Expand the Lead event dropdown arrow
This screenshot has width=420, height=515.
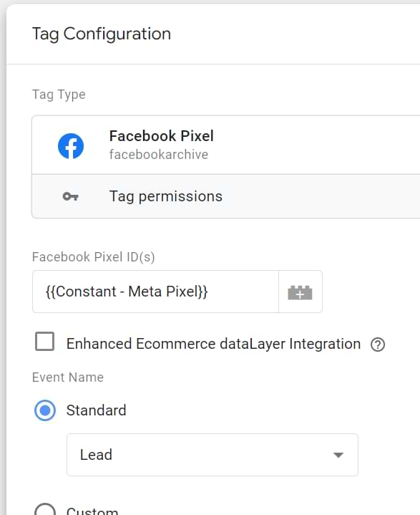coord(338,455)
